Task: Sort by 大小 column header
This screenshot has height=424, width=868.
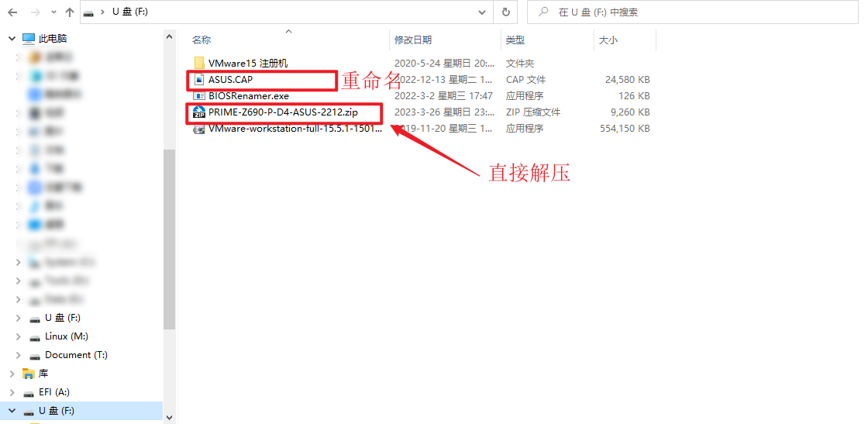Action: coord(608,40)
